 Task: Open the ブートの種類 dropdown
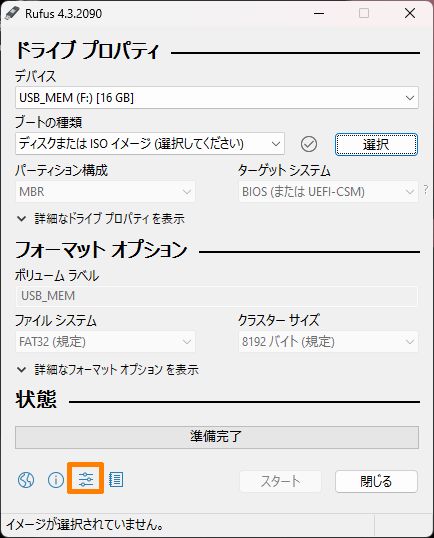pyautogui.click(x=150, y=143)
